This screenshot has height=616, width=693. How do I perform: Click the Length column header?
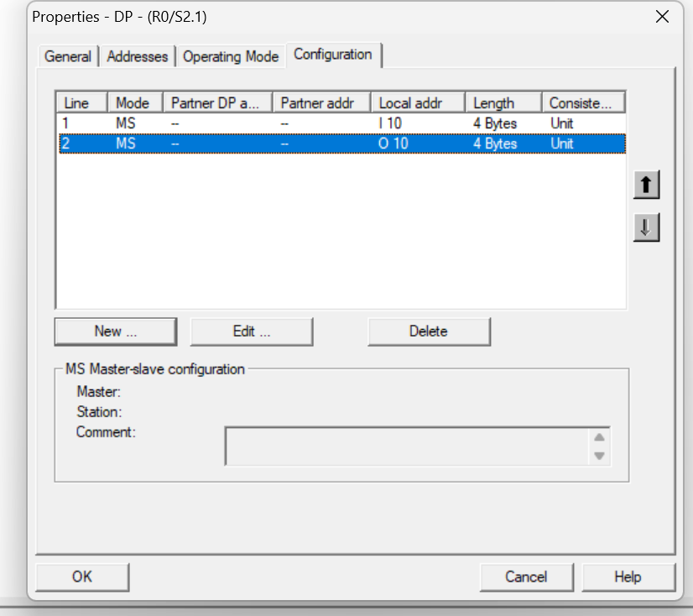[504, 102]
